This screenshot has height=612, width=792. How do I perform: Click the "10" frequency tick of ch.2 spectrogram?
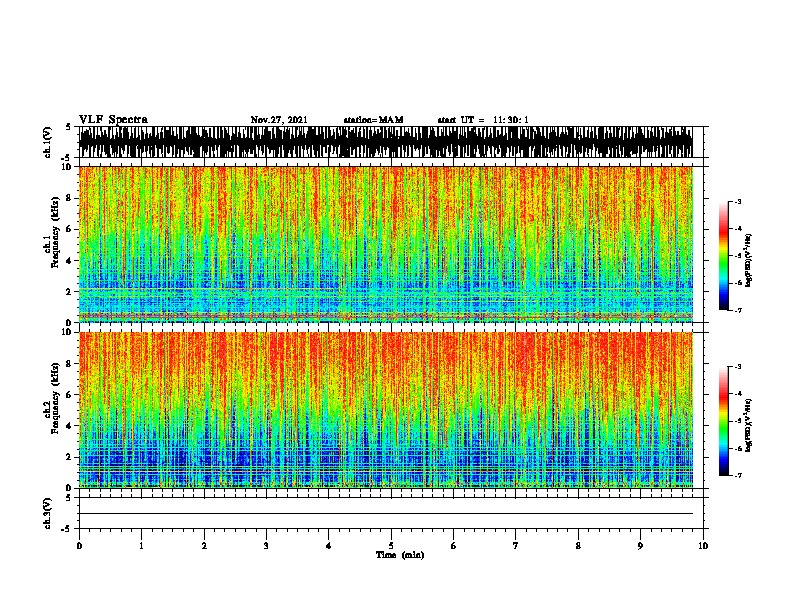tap(68, 332)
